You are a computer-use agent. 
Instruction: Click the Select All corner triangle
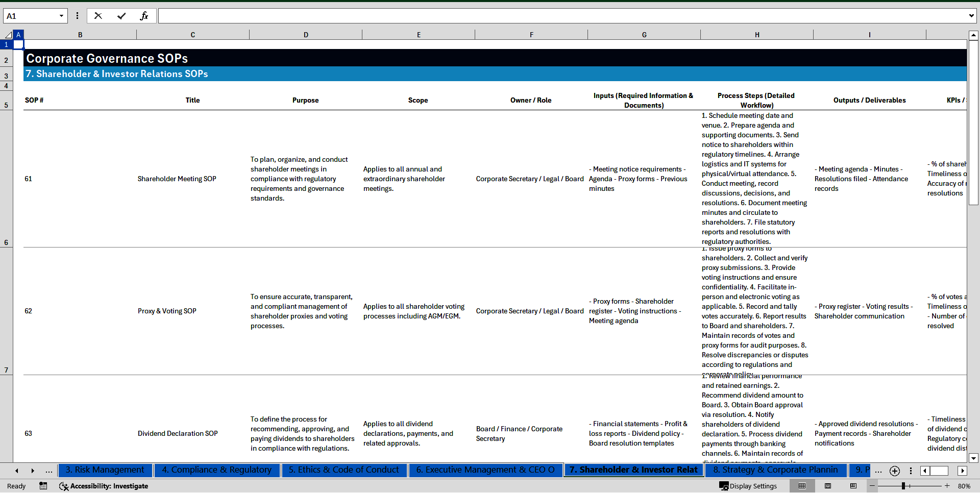(x=8, y=35)
